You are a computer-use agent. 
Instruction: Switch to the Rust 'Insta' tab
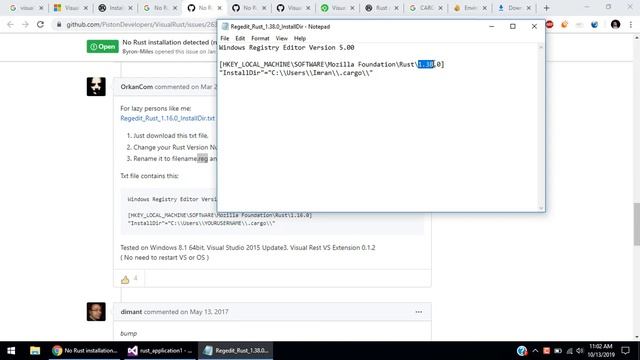[x=115, y=8]
